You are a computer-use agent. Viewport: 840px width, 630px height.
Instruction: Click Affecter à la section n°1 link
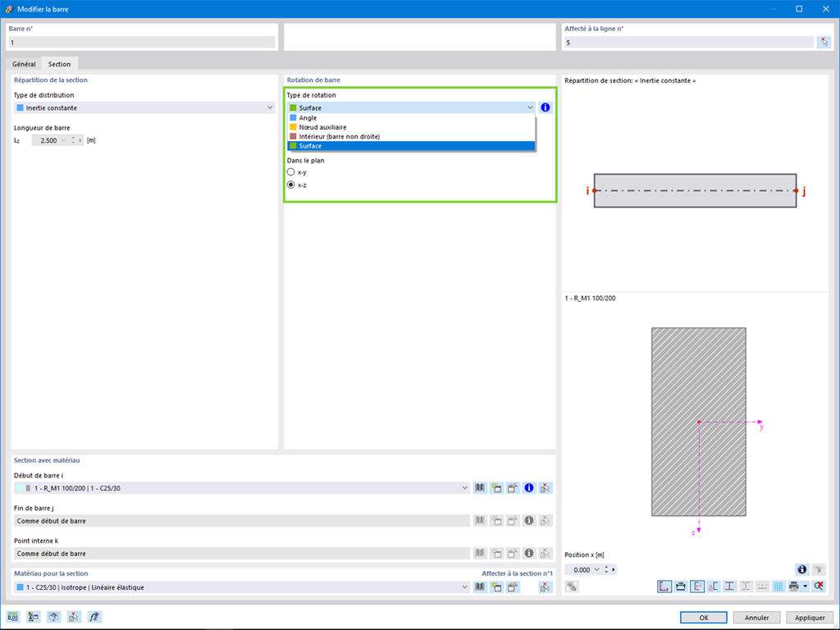[x=517, y=573]
